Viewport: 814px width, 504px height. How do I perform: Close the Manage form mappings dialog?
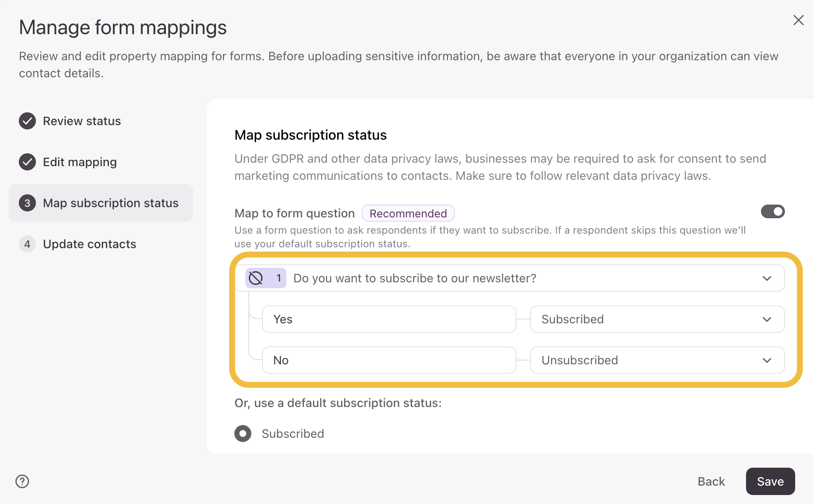(x=798, y=20)
